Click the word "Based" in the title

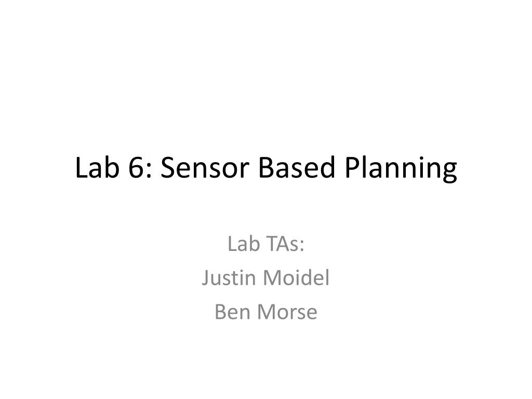[x=297, y=167]
